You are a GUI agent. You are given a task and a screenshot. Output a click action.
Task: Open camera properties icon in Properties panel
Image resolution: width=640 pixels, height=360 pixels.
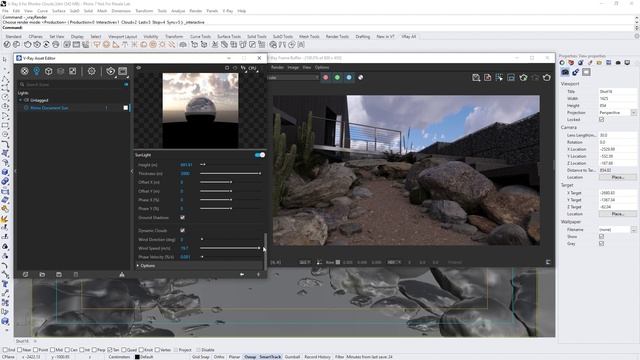(x=565, y=72)
